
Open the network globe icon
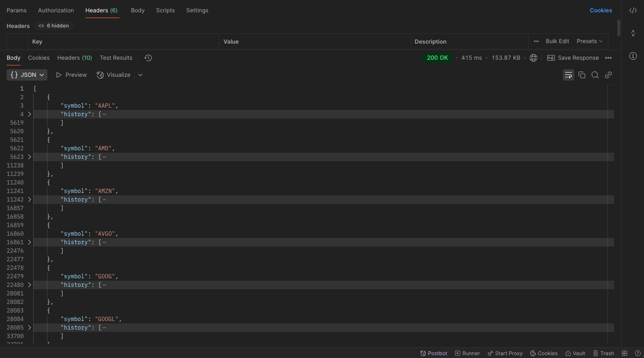pos(533,58)
